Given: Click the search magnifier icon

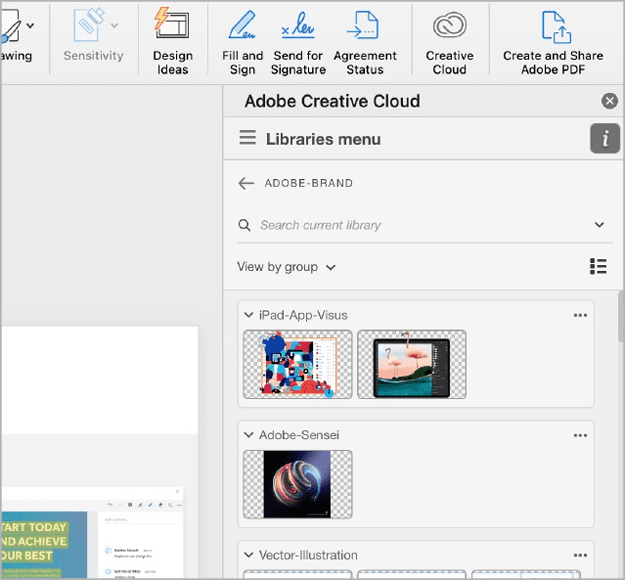Looking at the screenshot, I should pyautogui.click(x=244, y=225).
